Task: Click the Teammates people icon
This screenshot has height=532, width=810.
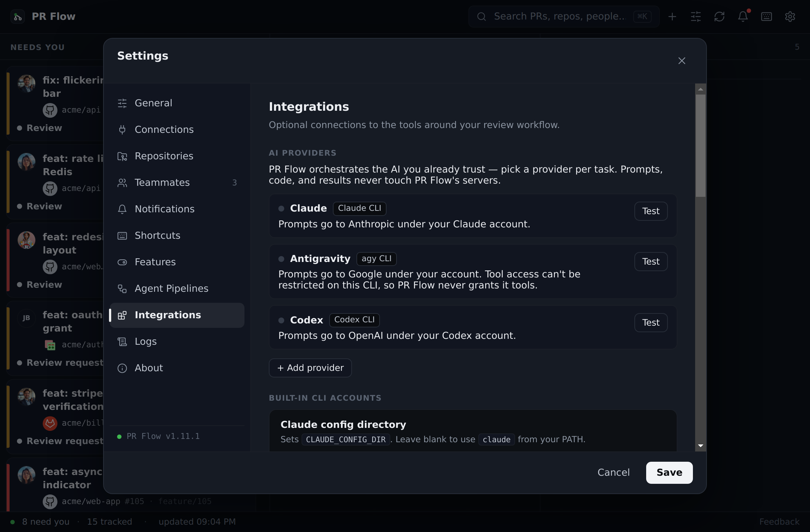Action: click(122, 183)
